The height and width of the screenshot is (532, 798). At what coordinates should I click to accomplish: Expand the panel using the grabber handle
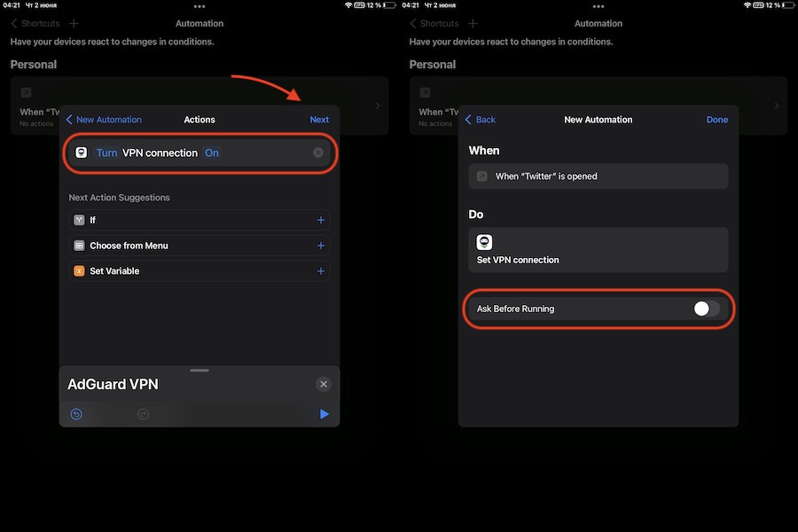tap(199, 370)
